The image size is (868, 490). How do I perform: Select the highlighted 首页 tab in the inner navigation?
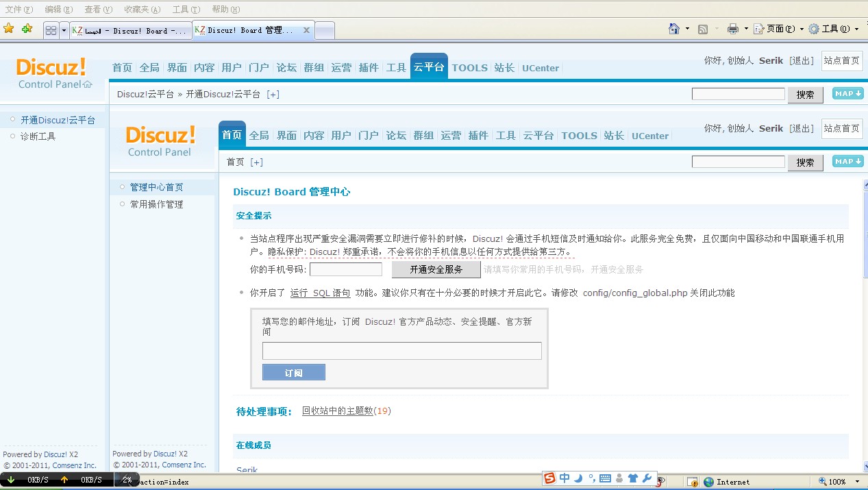click(232, 135)
